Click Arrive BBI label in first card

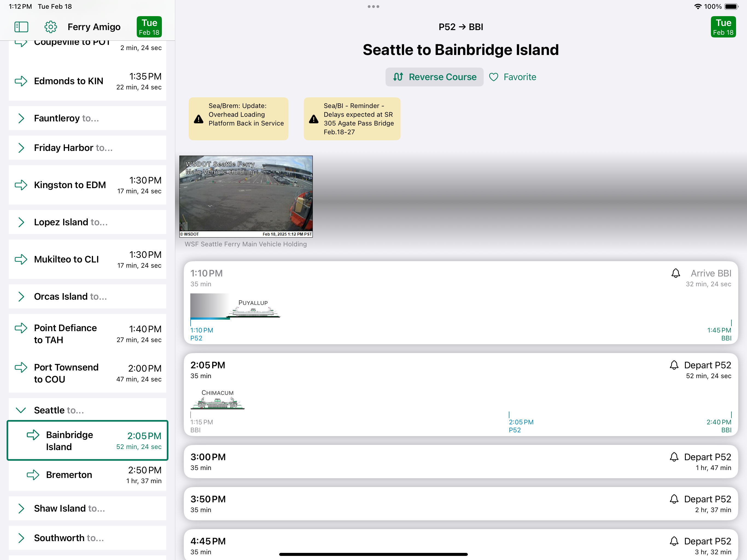click(x=711, y=273)
